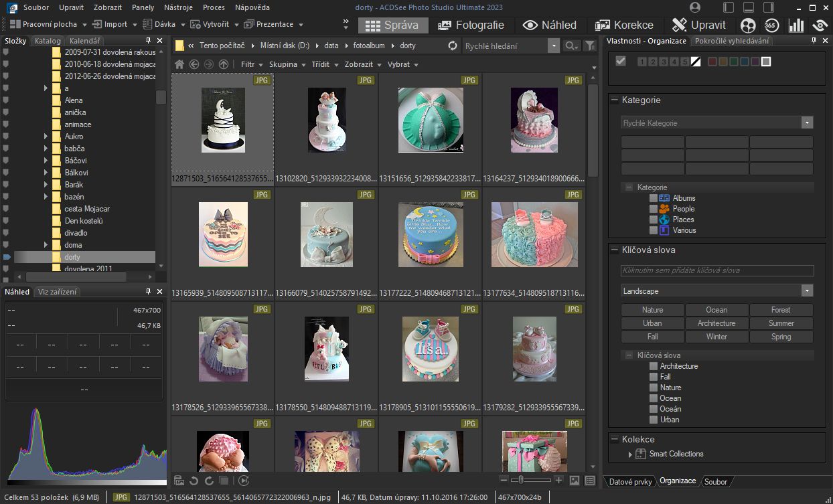Click the magnifier quick search options icon
The image size is (833, 504).
(x=571, y=46)
